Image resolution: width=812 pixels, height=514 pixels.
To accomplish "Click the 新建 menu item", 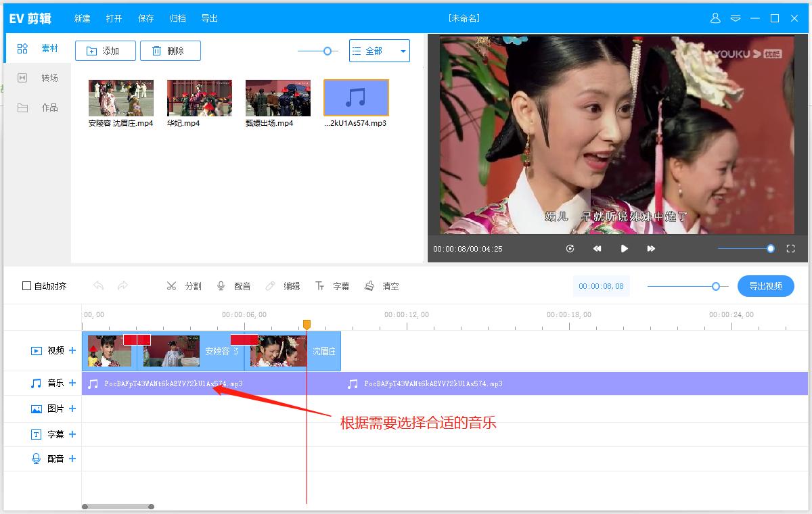I will point(83,18).
